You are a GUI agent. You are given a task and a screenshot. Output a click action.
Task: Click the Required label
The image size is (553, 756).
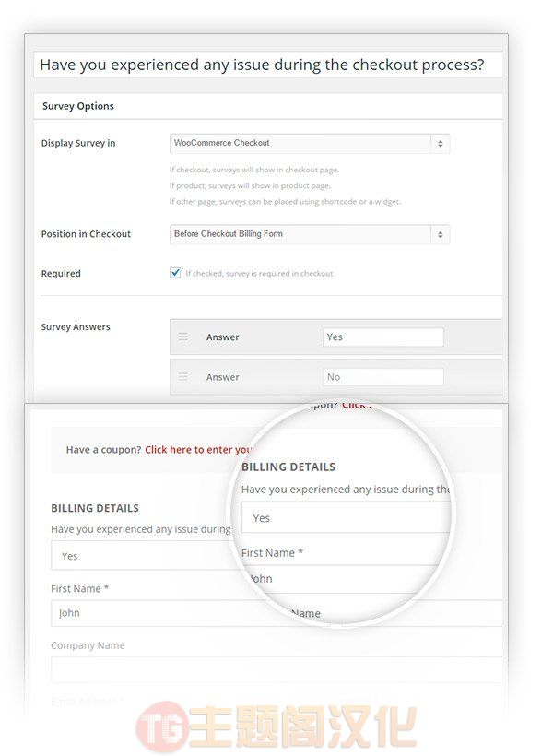coord(61,274)
